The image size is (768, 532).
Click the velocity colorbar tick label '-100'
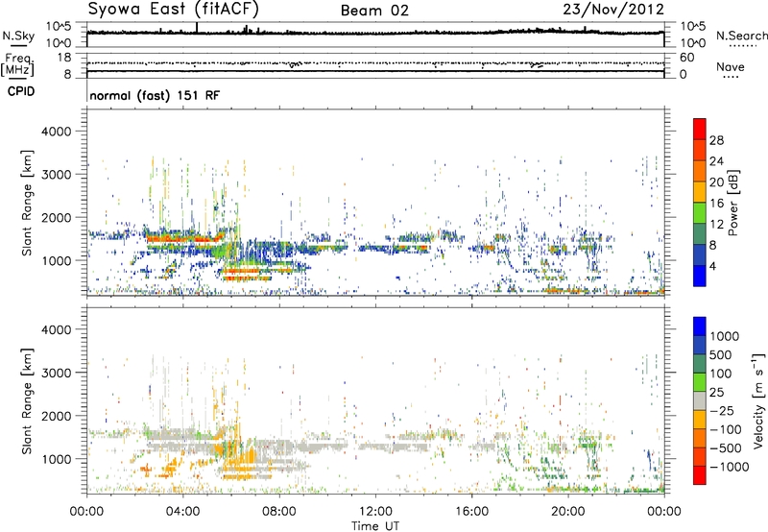point(726,429)
